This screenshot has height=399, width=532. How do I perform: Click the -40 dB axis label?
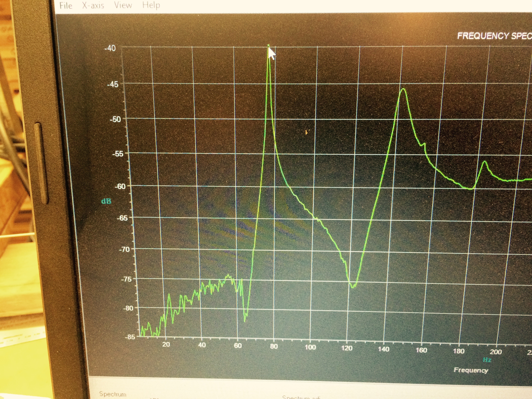click(110, 48)
